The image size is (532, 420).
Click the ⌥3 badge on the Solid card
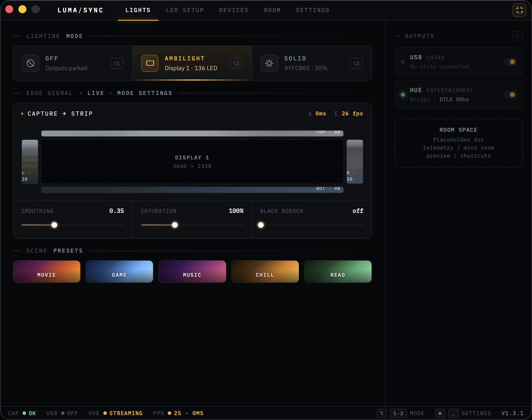click(356, 63)
